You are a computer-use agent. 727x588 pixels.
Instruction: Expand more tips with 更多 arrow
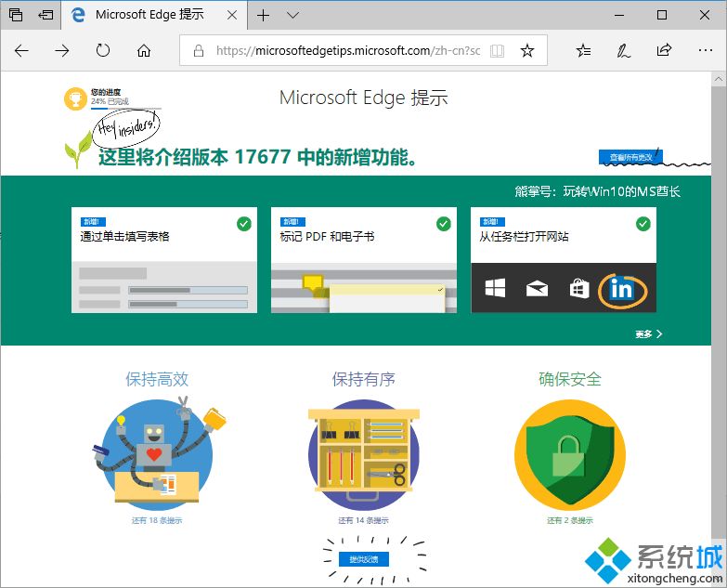[649, 333]
